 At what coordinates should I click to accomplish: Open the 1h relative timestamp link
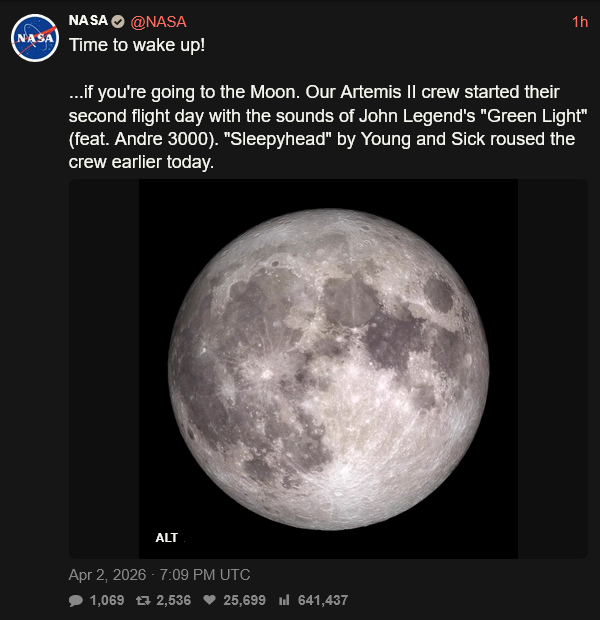pos(580,22)
